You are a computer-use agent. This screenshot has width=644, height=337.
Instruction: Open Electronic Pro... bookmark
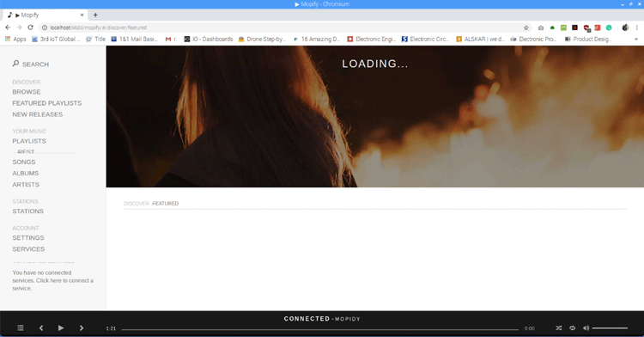(x=533, y=39)
